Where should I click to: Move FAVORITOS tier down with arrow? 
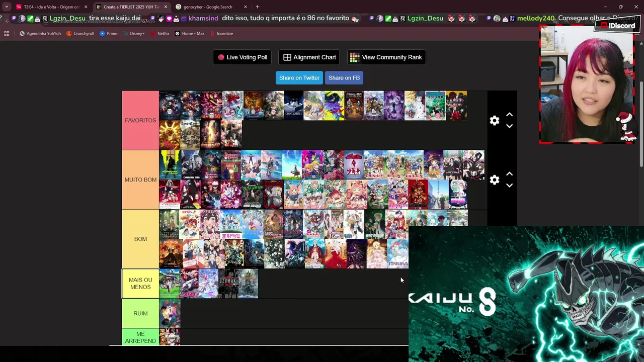(509, 126)
